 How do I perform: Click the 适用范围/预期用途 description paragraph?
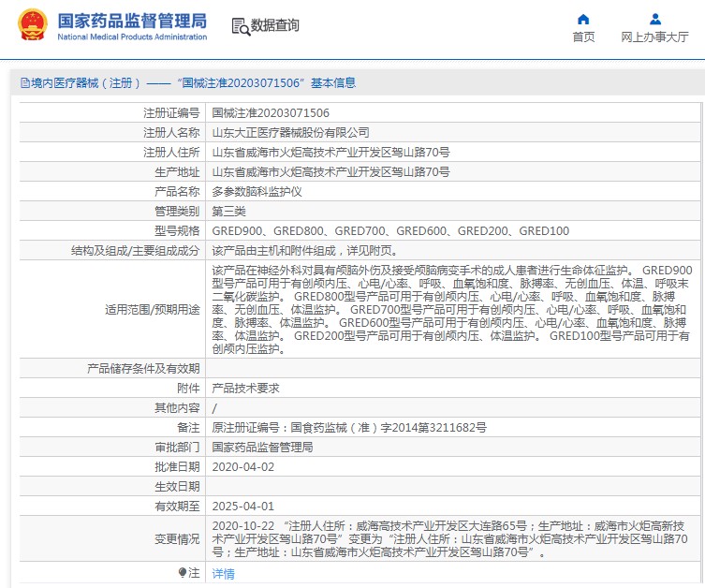click(451, 309)
